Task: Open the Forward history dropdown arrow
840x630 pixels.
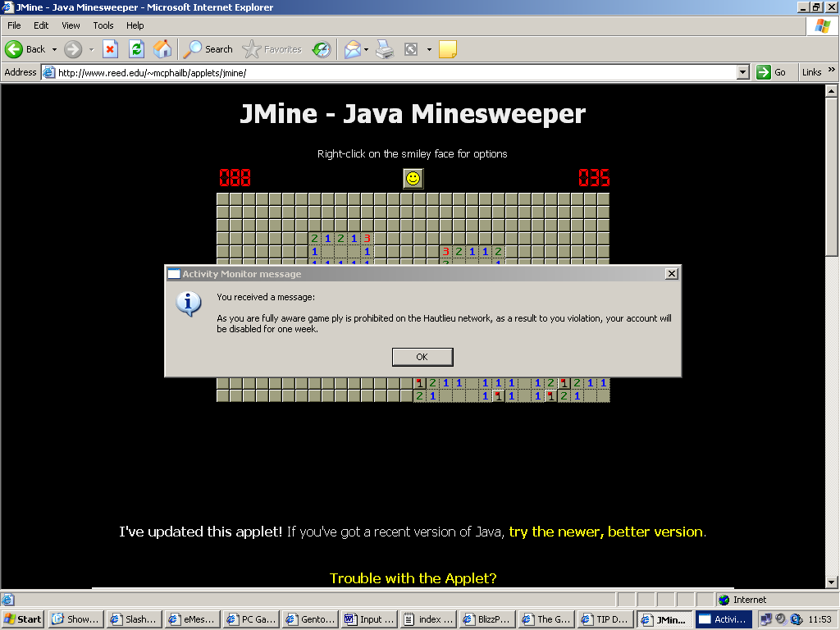Action: coord(91,49)
